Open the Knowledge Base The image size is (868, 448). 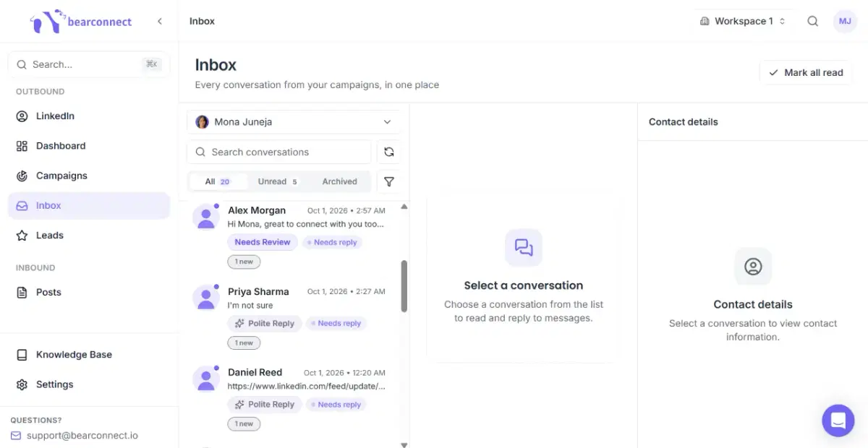89,355
